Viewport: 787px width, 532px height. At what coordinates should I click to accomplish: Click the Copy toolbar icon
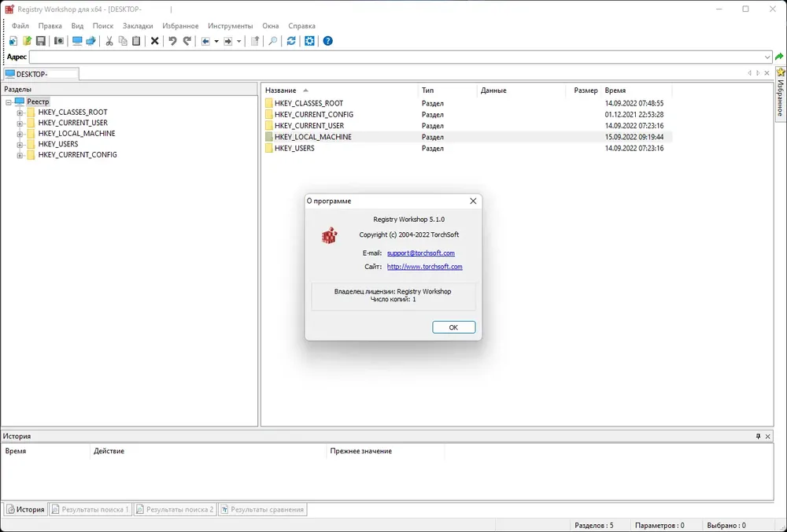(123, 41)
